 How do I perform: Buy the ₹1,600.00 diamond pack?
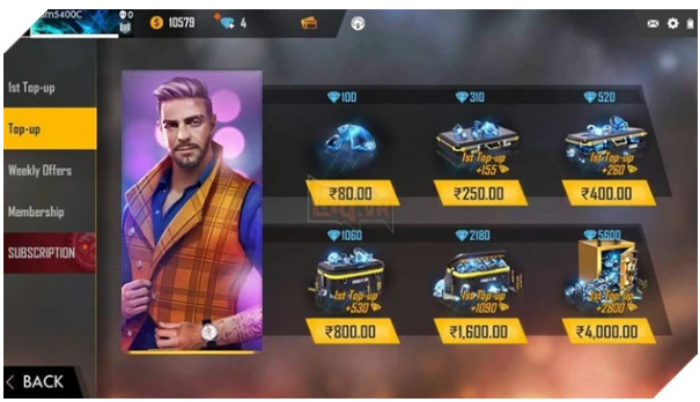point(480,331)
